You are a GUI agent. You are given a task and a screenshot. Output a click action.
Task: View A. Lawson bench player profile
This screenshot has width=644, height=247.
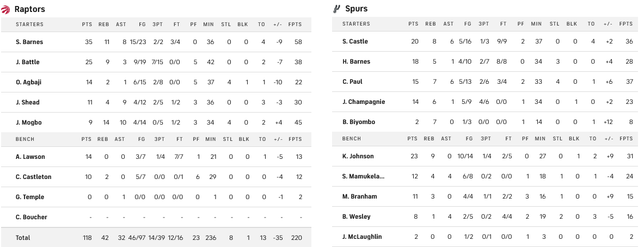coord(30,157)
